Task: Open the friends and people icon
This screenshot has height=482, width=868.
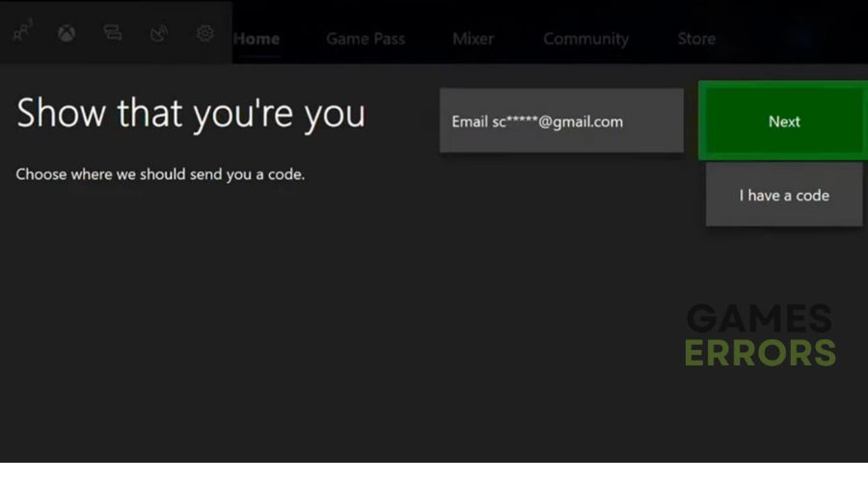Action: [x=22, y=31]
